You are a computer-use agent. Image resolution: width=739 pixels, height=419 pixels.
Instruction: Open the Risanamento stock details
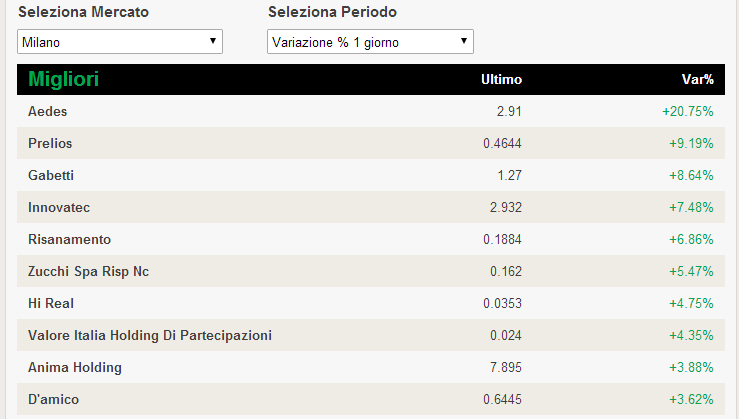pos(69,240)
